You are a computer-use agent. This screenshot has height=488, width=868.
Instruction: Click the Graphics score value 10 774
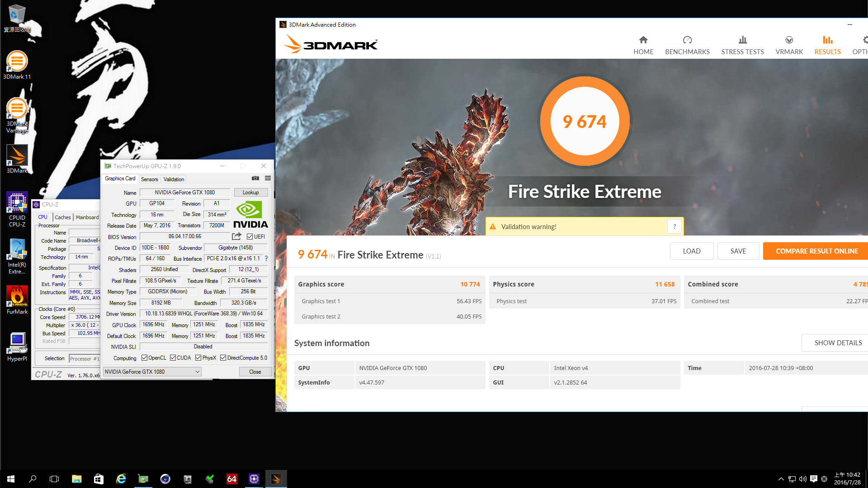(x=470, y=284)
